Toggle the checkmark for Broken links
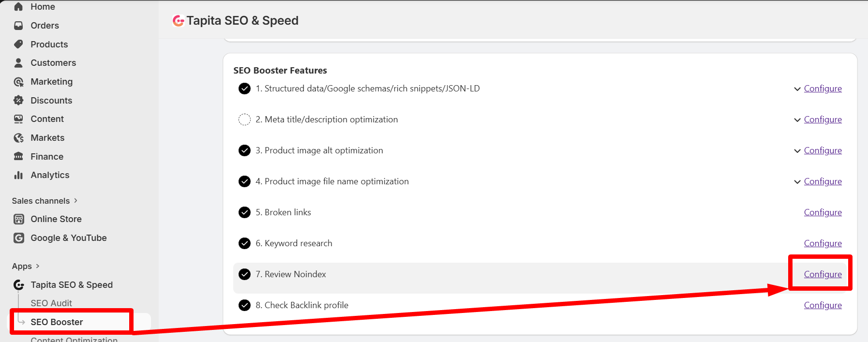Screen dimensions: 868x342 tap(244, 212)
